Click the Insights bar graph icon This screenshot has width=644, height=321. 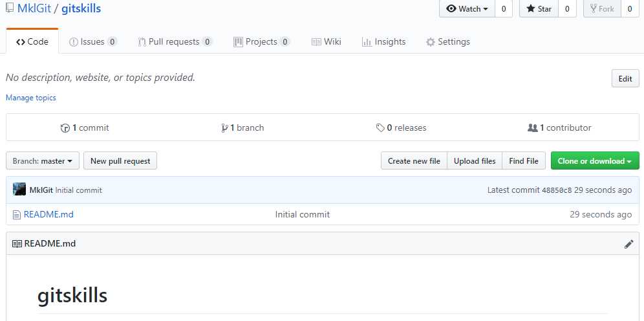(367, 42)
